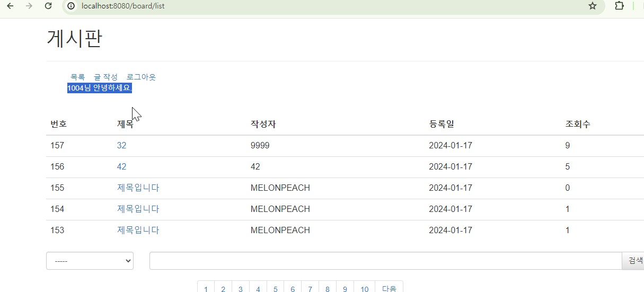The height and width of the screenshot is (292, 644).
Task: Click the 1004님 안녕하세요 greeting text
Action: [x=99, y=88]
